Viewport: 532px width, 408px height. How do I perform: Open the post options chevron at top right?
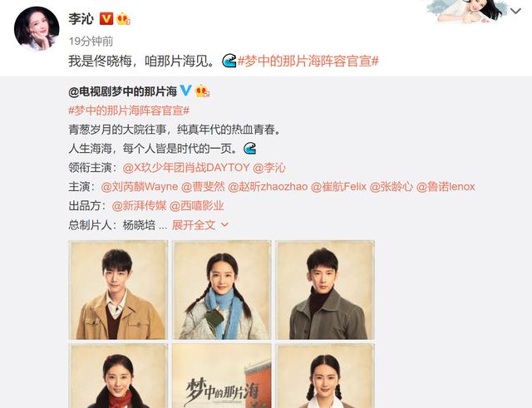[515, 11]
